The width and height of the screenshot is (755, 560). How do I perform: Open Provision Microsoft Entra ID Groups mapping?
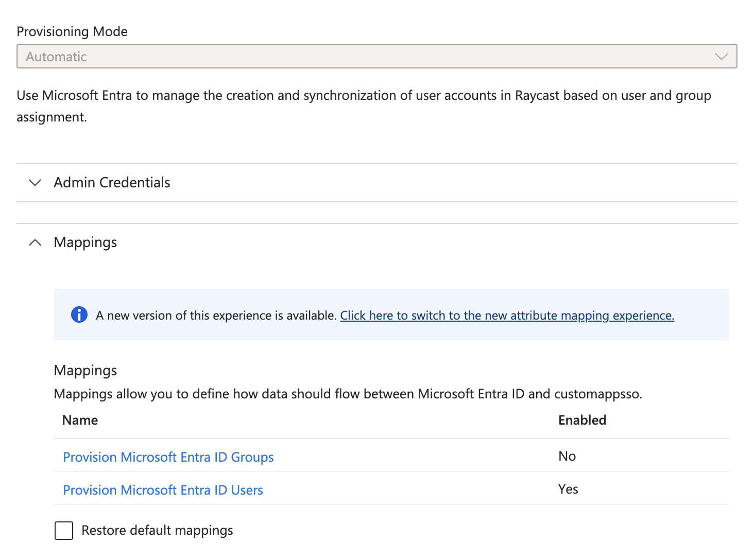[x=168, y=457]
